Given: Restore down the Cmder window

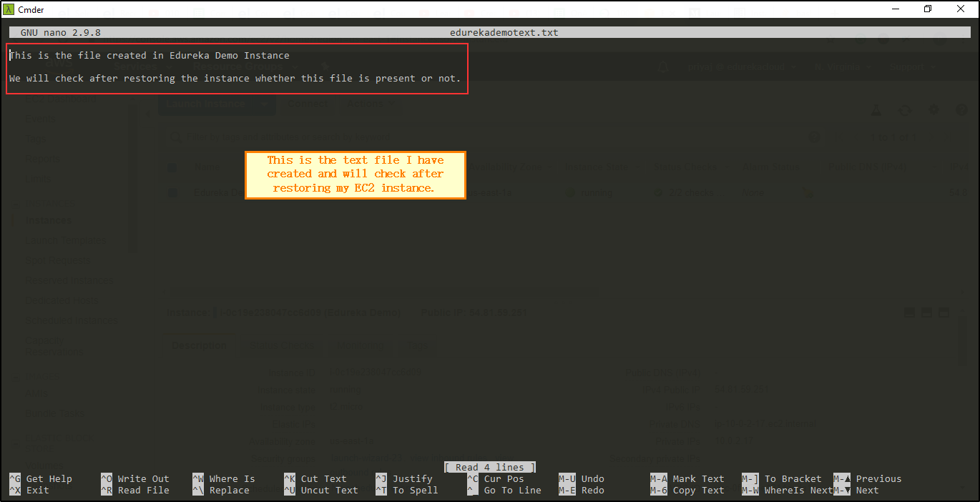Looking at the screenshot, I should click(928, 9).
